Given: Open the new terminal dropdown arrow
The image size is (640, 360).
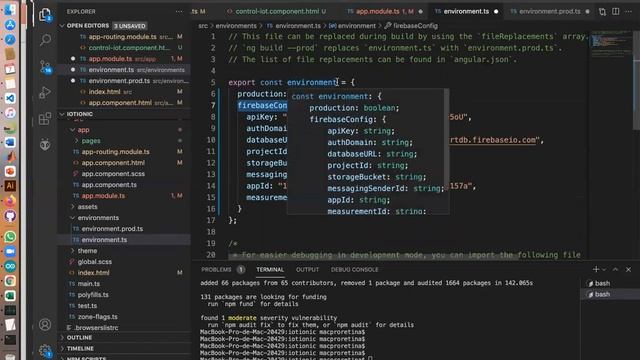Looking at the screenshot, I should [604, 269].
